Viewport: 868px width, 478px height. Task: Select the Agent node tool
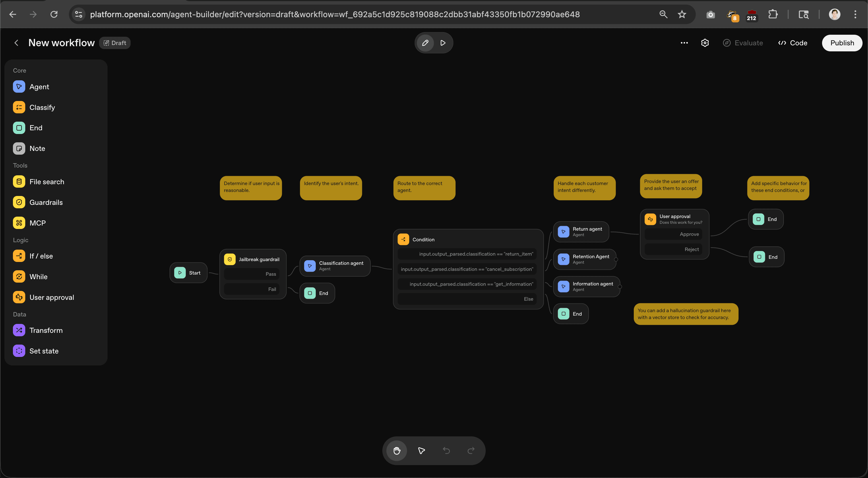[x=39, y=87]
